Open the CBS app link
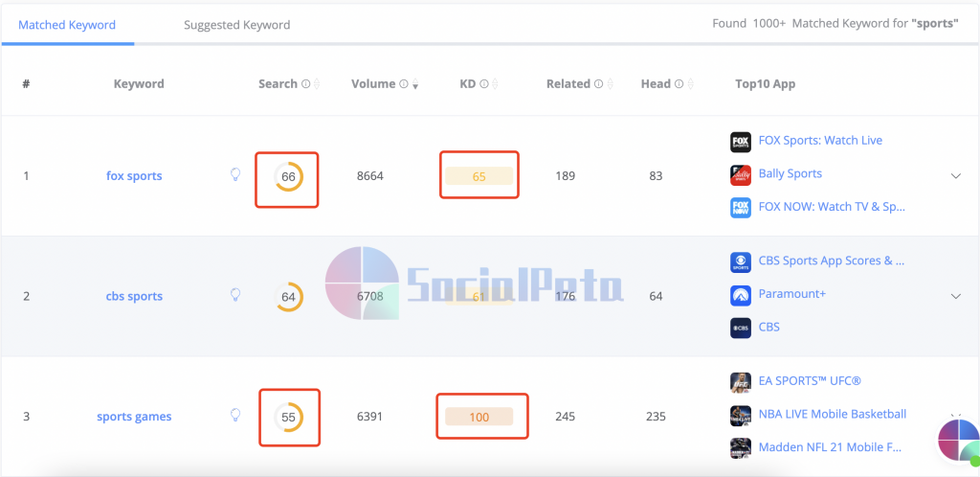Image resolution: width=980 pixels, height=477 pixels. click(769, 327)
